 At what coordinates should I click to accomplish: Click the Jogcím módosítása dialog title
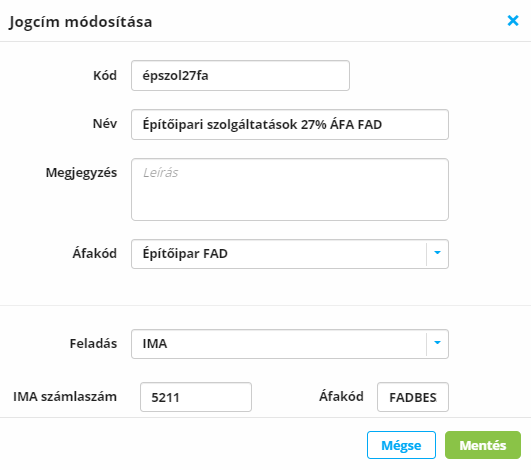pyautogui.click(x=81, y=22)
